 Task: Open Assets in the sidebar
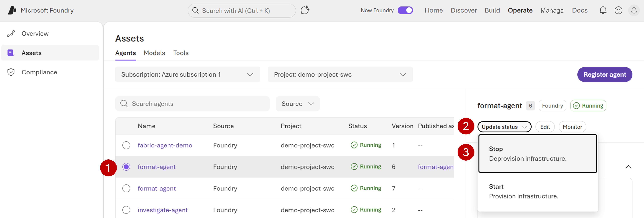click(x=50, y=53)
